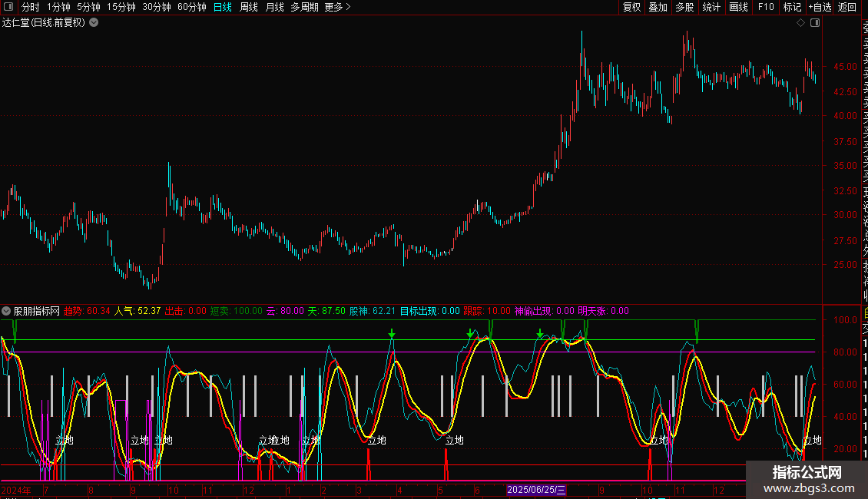Click the 多周期 multi-period view
The width and height of the screenshot is (868, 499).
304,7
